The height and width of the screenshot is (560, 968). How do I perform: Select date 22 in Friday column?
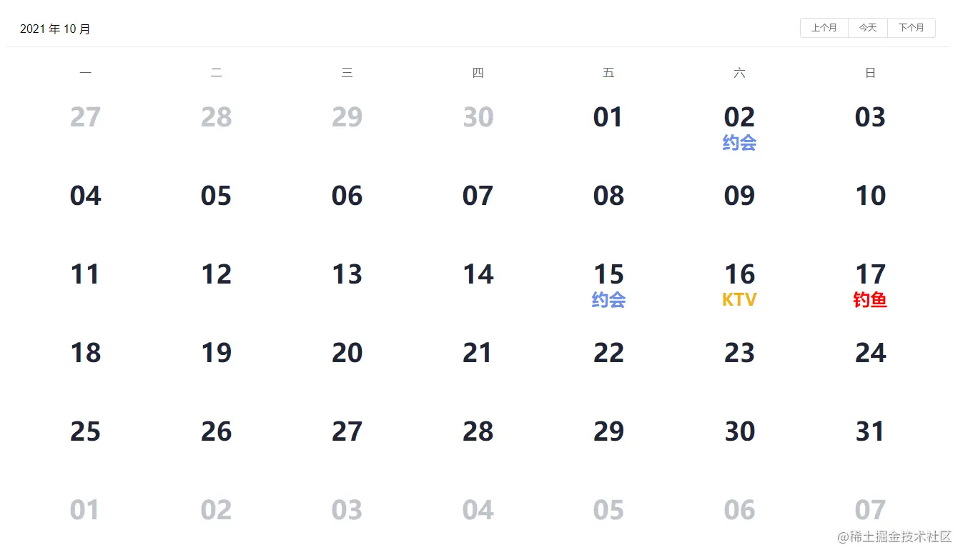pos(608,354)
